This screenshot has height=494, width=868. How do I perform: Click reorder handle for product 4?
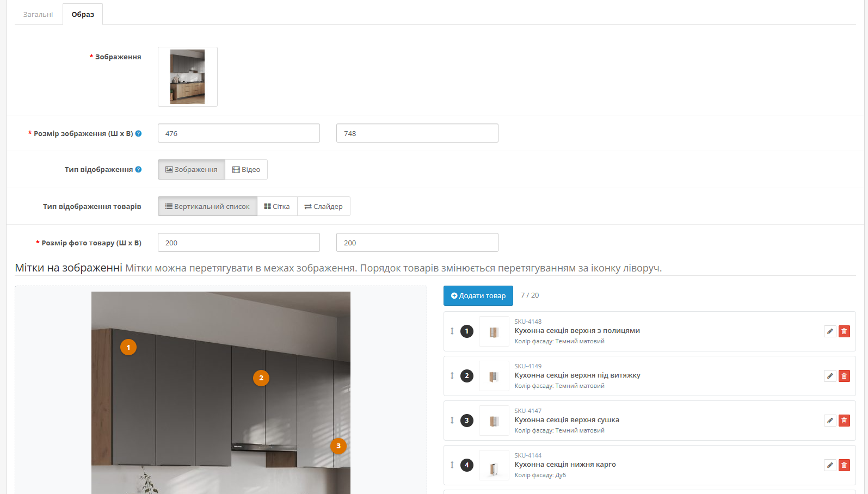click(452, 465)
